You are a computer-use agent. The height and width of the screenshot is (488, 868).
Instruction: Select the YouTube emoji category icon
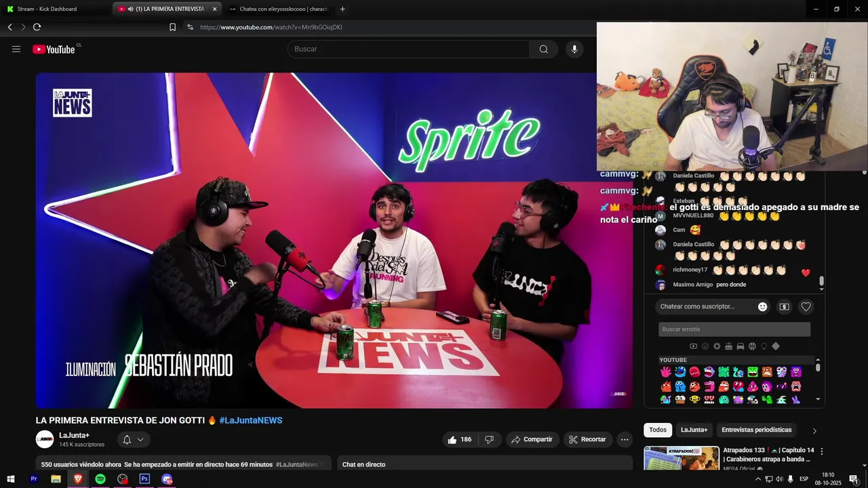click(693, 346)
